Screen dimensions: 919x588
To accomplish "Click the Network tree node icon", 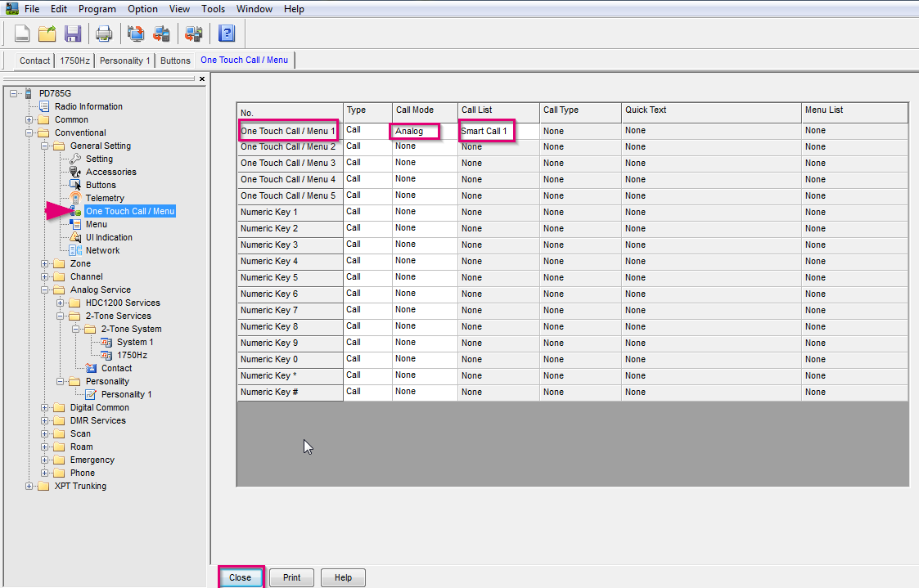I will coord(75,250).
